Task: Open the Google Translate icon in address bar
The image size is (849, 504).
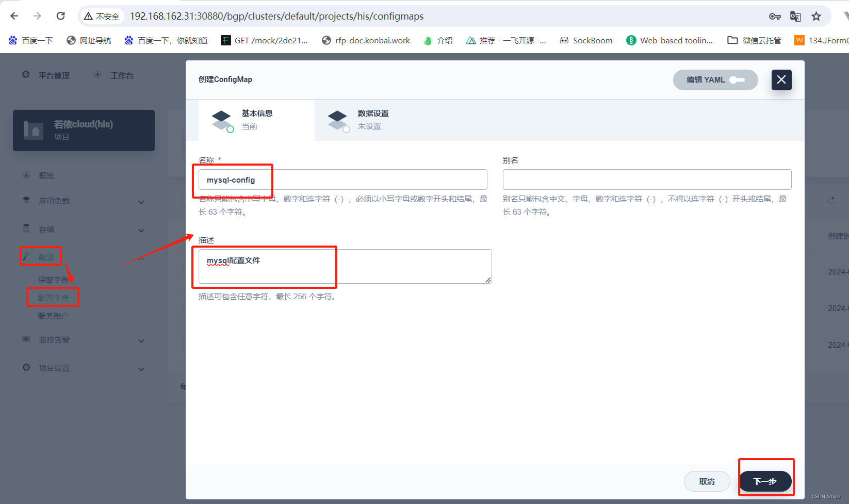Action: click(795, 16)
